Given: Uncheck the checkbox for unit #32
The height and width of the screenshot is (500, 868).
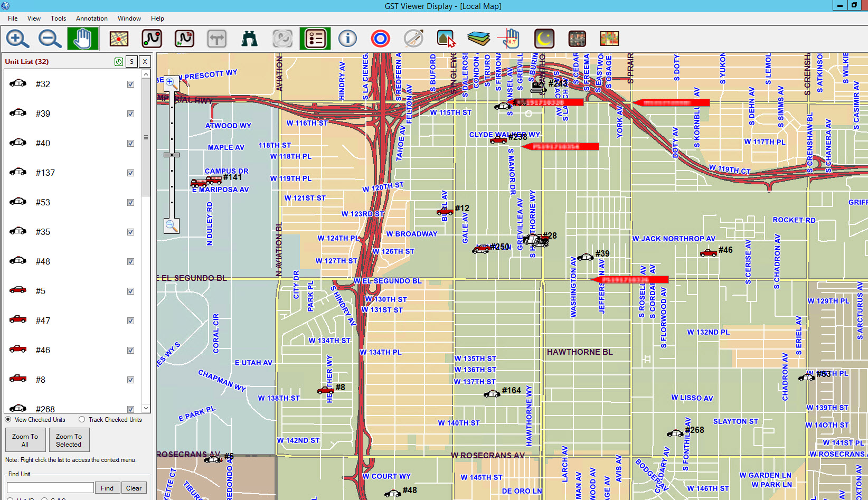Looking at the screenshot, I should (x=130, y=84).
